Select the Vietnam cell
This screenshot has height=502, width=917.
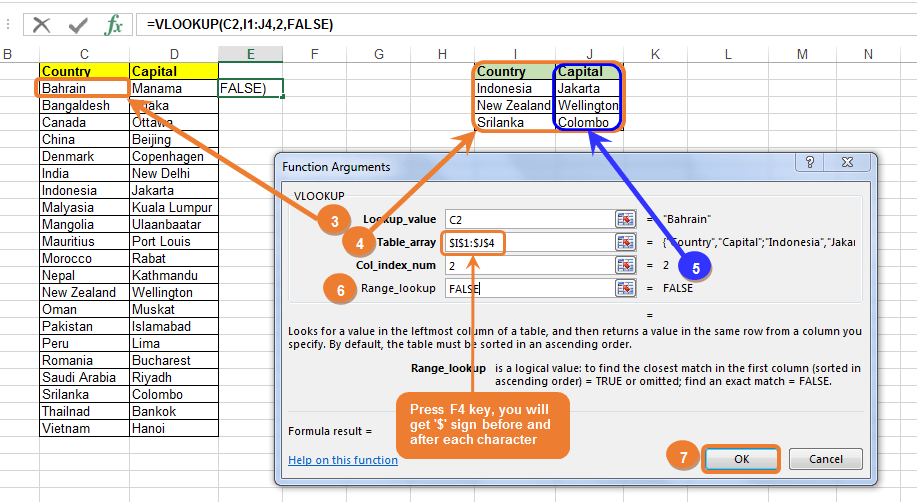point(84,428)
